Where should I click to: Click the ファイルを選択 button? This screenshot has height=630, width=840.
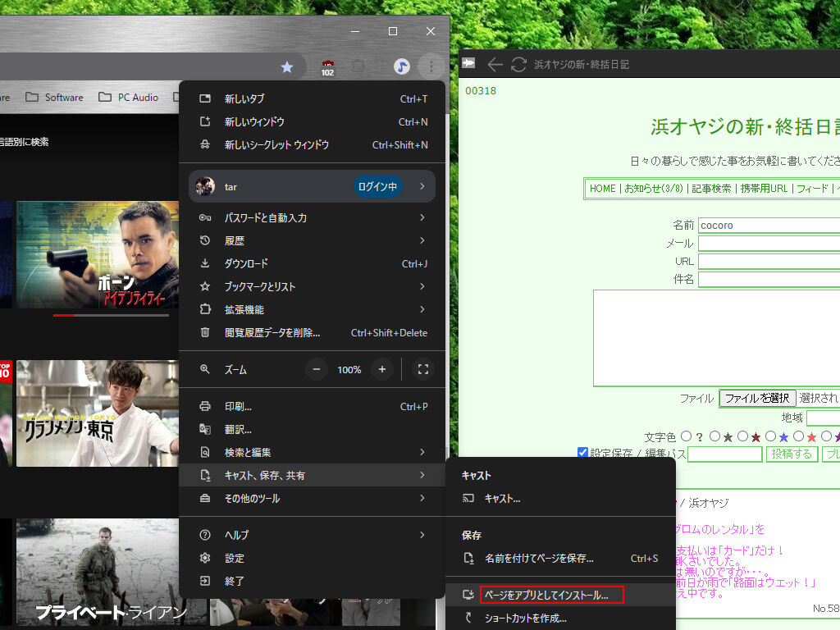(757, 399)
